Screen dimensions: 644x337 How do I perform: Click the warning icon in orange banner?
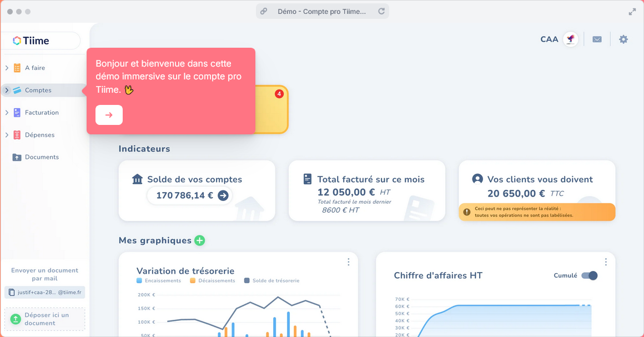point(466,212)
